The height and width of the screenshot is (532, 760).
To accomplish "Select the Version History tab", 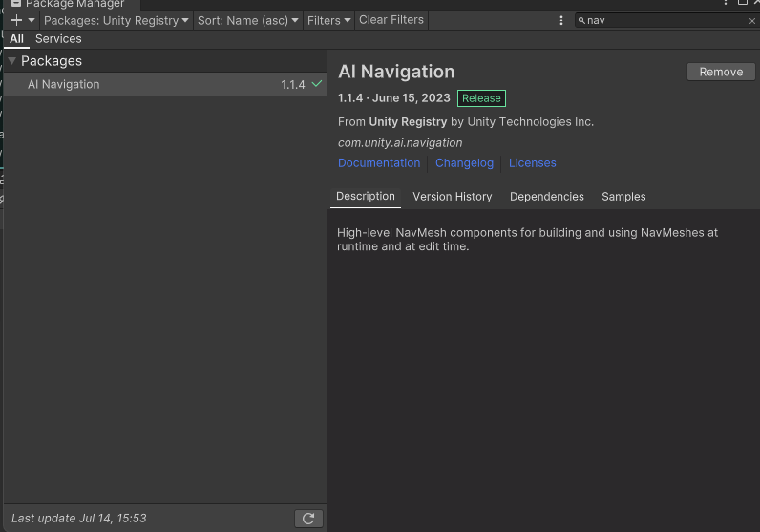I will pyautogui.click(x=453, y=197).
